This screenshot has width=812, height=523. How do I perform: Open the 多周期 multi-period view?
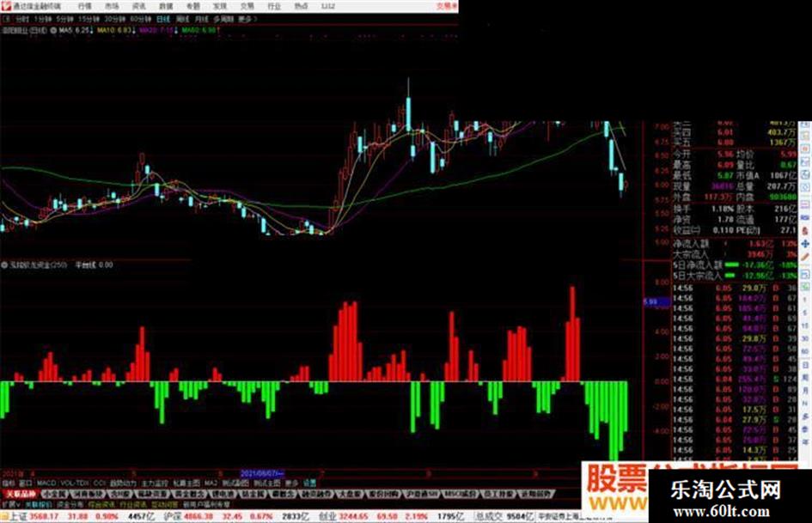click(x=223, y=19)
